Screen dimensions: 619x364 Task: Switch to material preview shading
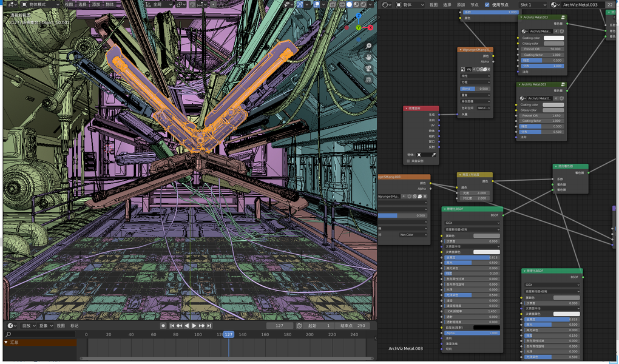pyautogui.click(x=356, y=4)
